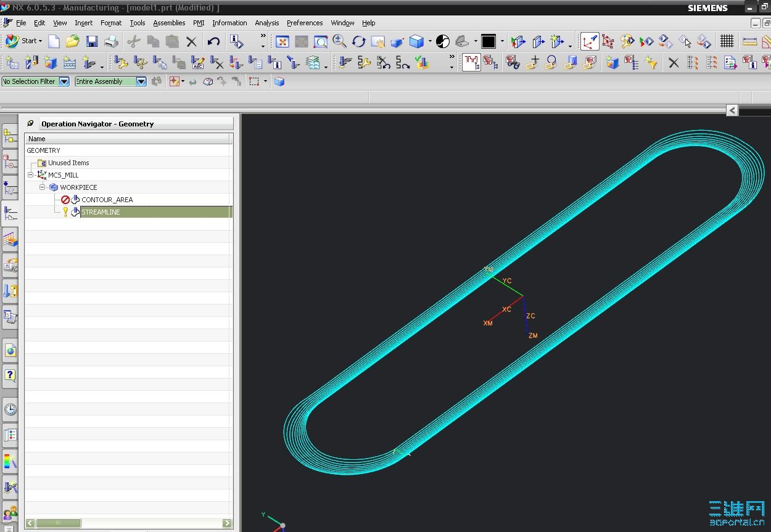Image resolution: width=771 pixels, height=532 pixels.
Task: Click the grid display icon
Action: [x=727, y=41]
